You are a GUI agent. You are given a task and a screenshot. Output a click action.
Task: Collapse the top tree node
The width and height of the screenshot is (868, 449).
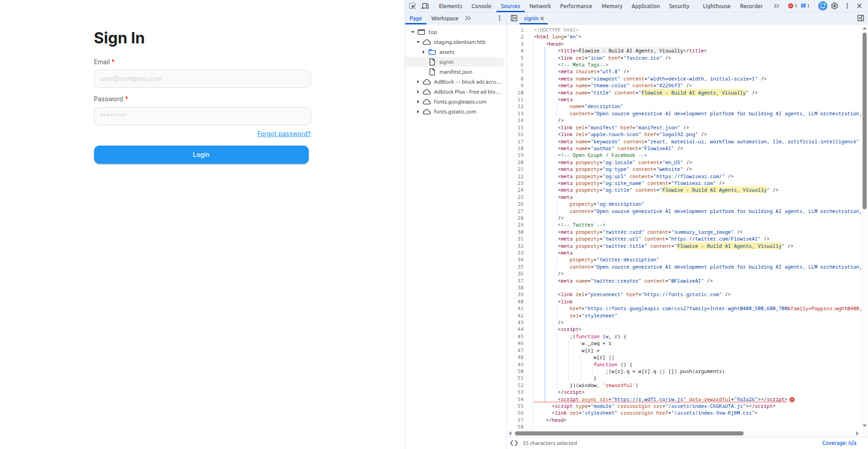click(x=413, y=32)
